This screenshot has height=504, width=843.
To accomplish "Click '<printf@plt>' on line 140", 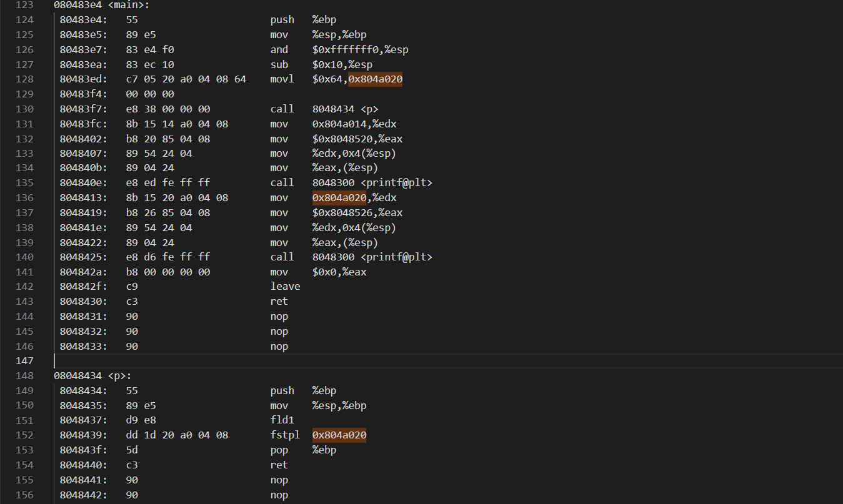I will click(x=396, y=257).
